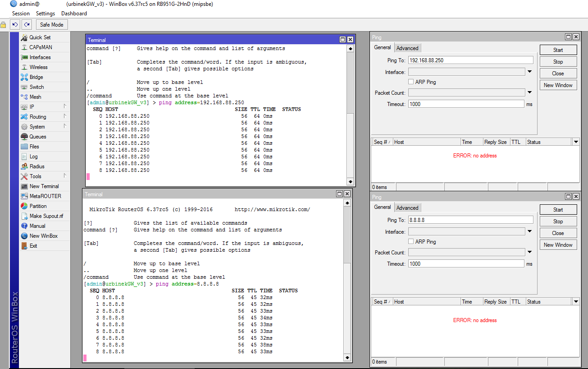Open the Packet Count dropdown for 8.8.8.8 ping

tap(529, 252)
